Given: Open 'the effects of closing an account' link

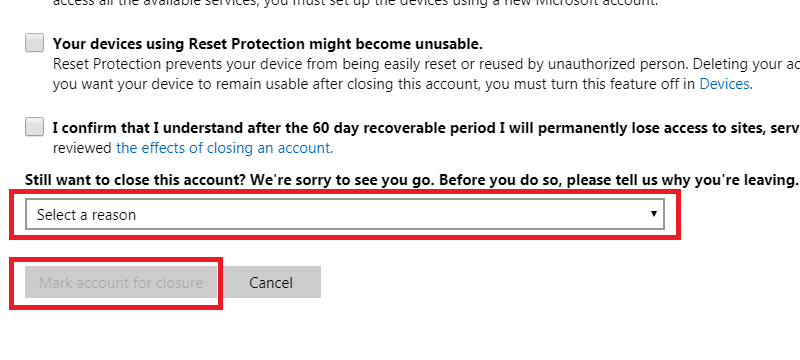Looking at the screenshot, I should (224, 148).
